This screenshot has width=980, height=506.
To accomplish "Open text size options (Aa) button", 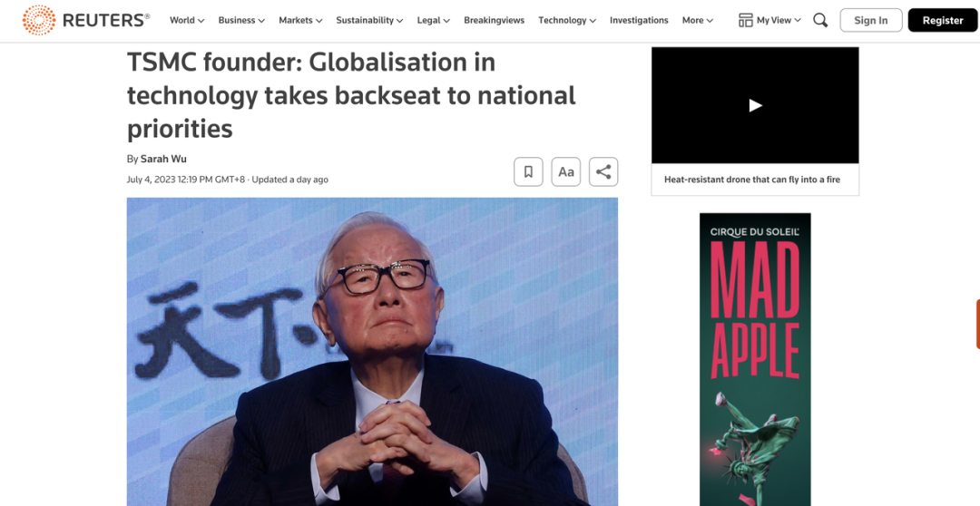I will point(565,171).
